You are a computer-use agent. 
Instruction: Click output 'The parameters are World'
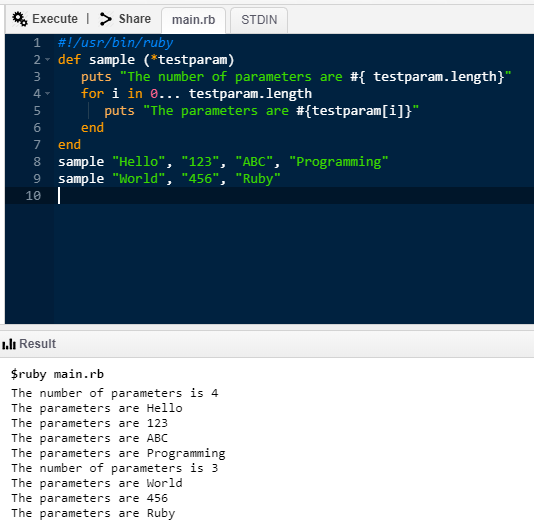97,483
